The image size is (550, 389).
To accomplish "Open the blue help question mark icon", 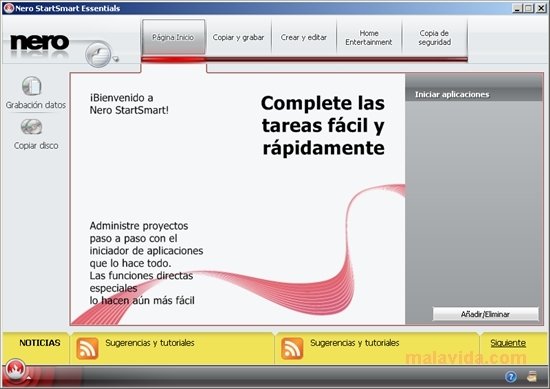I will (x=511, y=377).
